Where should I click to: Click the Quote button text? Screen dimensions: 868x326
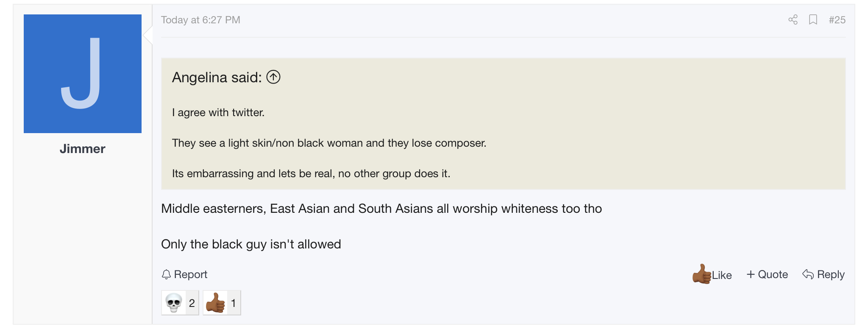[x=773, y=274]
